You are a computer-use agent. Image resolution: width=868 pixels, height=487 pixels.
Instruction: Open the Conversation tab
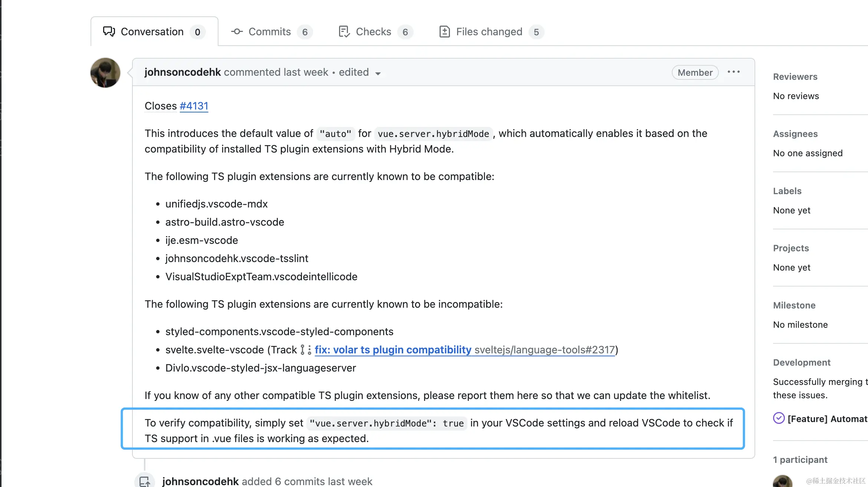point(152,32)
